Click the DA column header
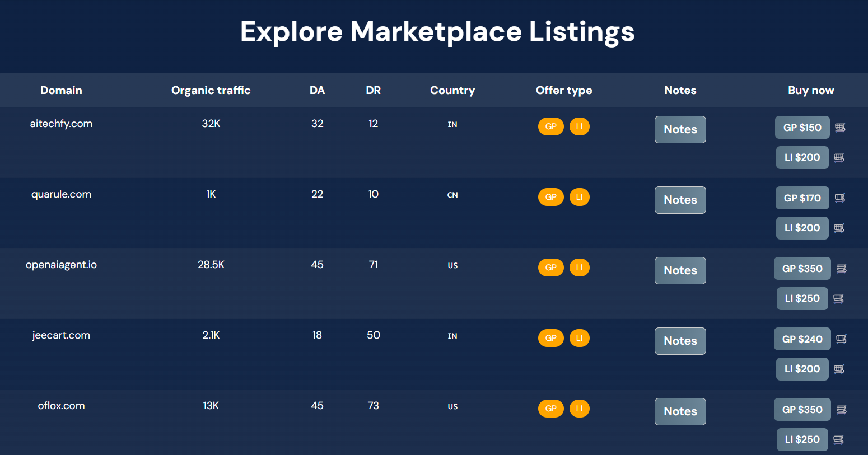 318,90
